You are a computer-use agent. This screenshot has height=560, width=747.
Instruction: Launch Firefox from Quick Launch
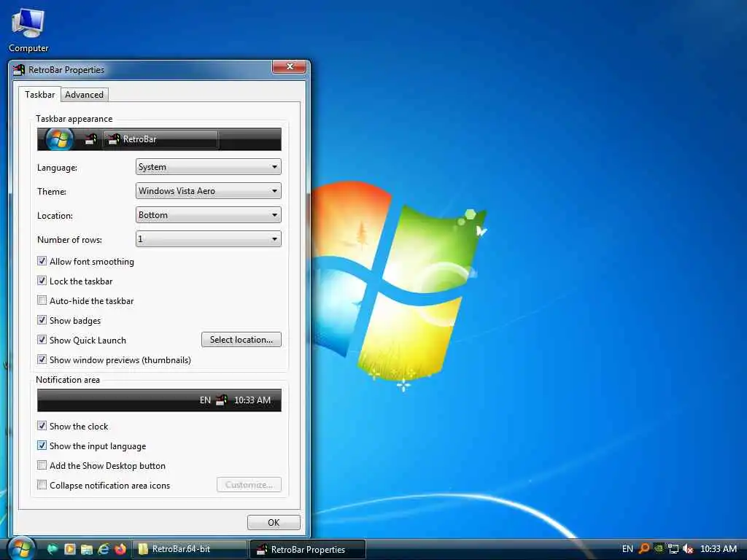pos(120,550)
